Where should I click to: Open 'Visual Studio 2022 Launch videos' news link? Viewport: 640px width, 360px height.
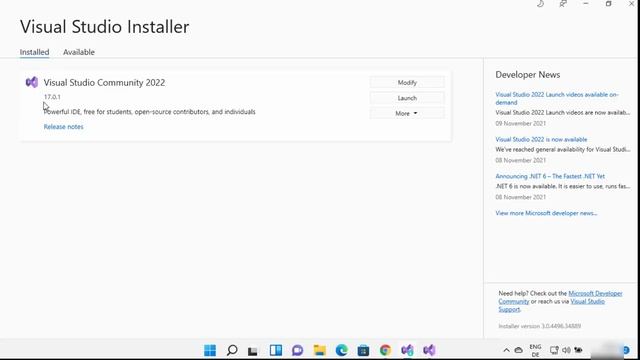(557, 98)
